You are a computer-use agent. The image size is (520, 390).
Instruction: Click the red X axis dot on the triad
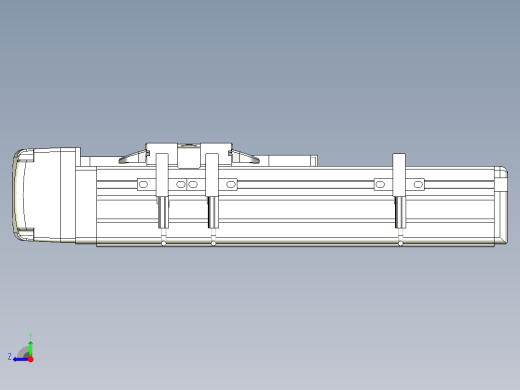pos(31,359)
